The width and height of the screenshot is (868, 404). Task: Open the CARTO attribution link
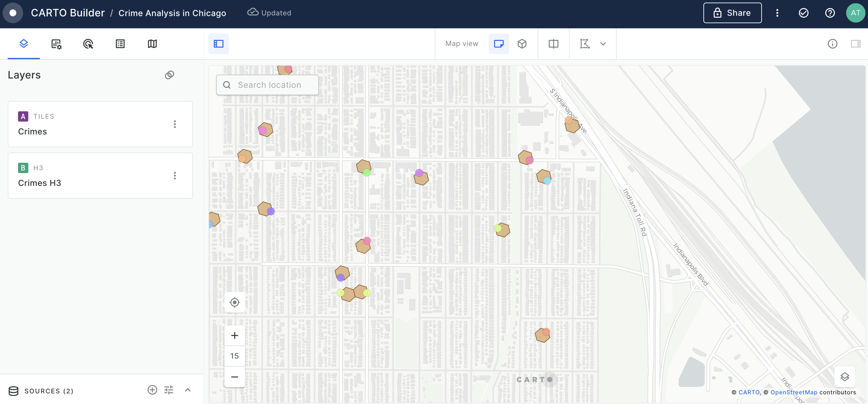tap(749, 392)
